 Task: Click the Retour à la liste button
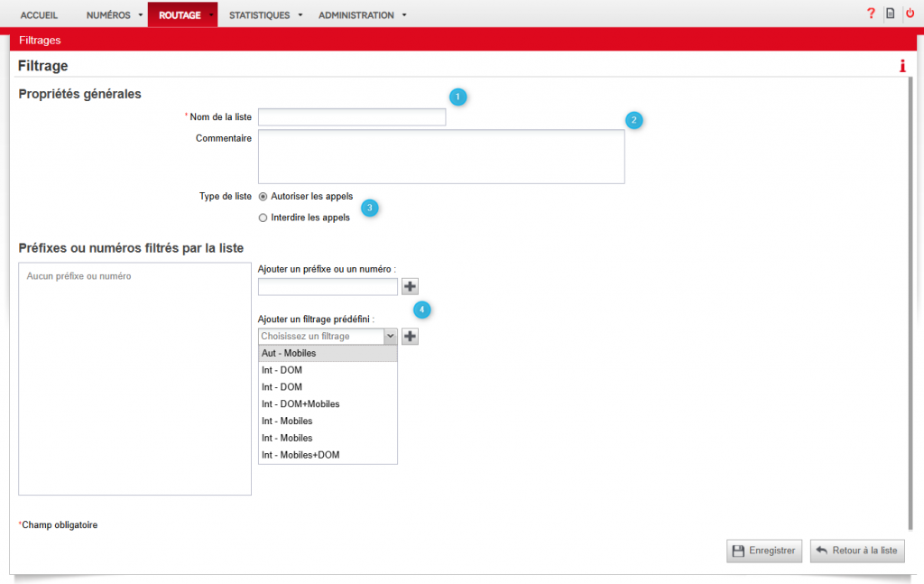(x=856, y=551)
